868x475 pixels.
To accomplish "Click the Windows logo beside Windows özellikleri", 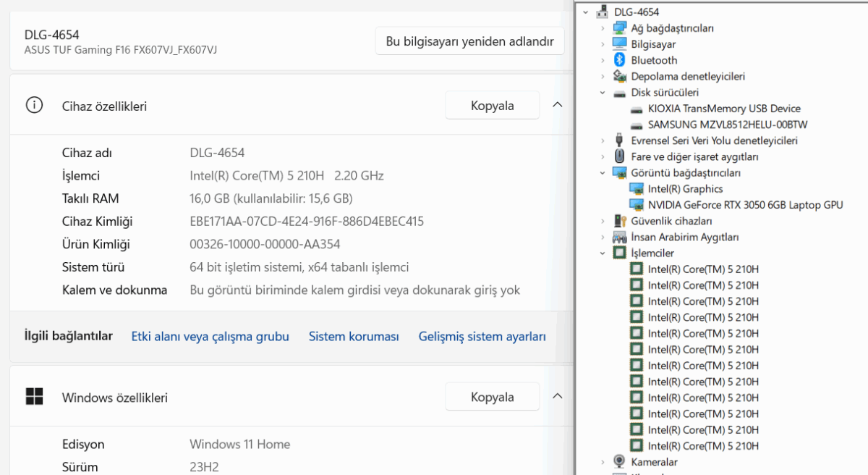I will coord(34,397).
